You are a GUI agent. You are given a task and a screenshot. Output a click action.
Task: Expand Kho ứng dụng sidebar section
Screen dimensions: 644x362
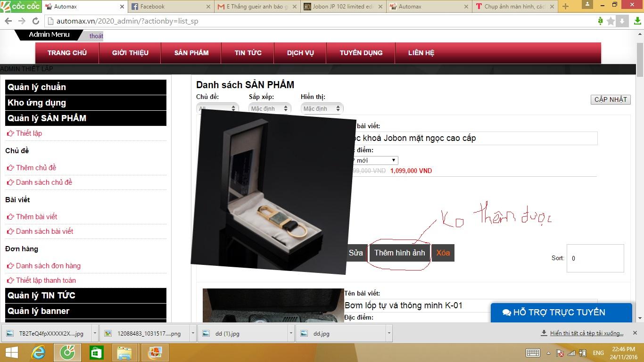[x=86, y=103]
